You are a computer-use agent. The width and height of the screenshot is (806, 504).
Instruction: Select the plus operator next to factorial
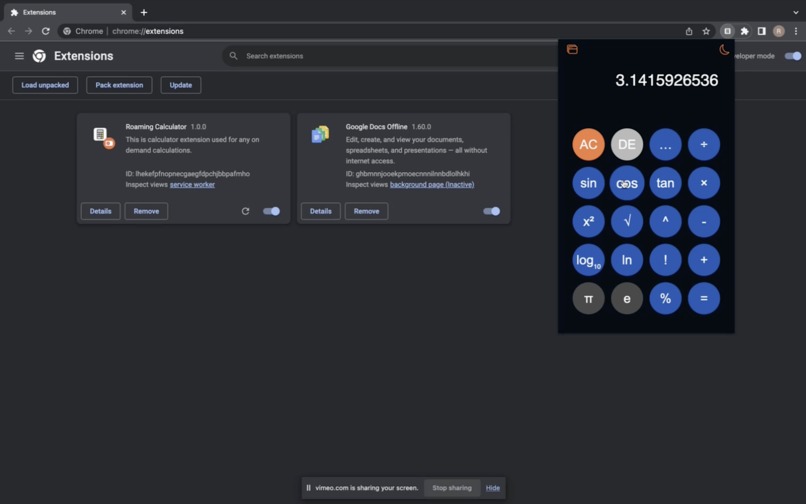click(x=704, y=260)
